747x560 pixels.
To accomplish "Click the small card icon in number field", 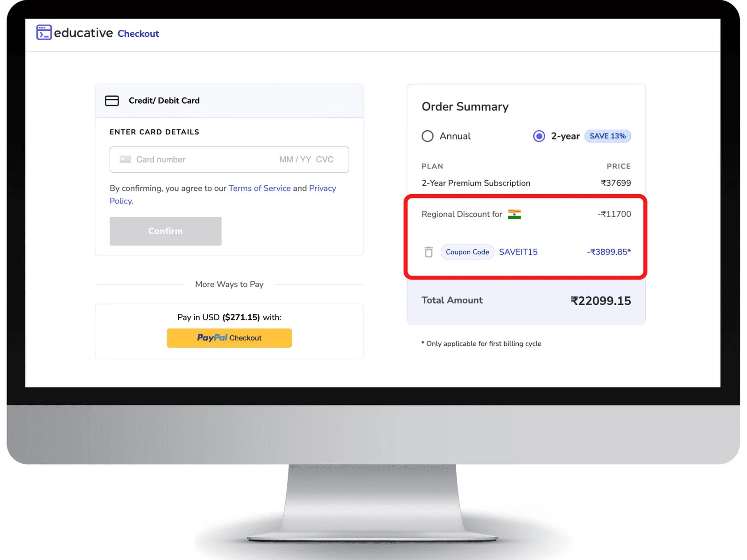I will 126,160.
